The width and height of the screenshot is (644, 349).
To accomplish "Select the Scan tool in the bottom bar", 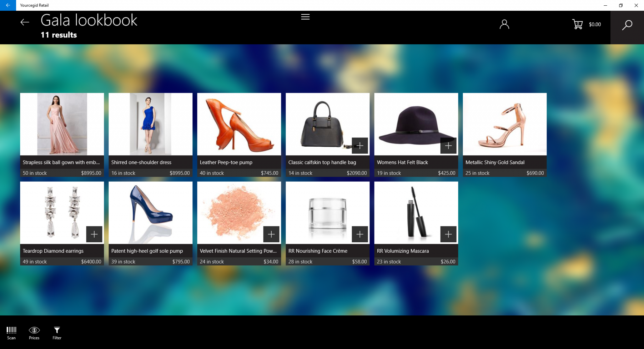I will (11, 333).
